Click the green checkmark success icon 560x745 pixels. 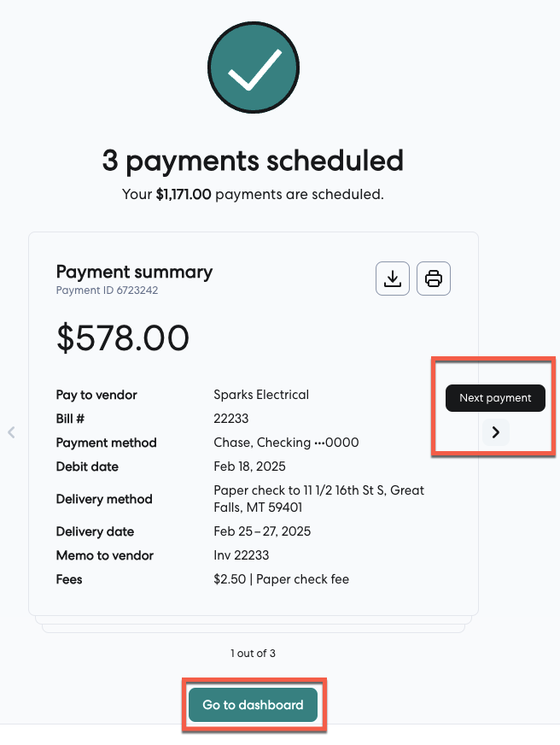pyautogui.click(x=254, y=68)
